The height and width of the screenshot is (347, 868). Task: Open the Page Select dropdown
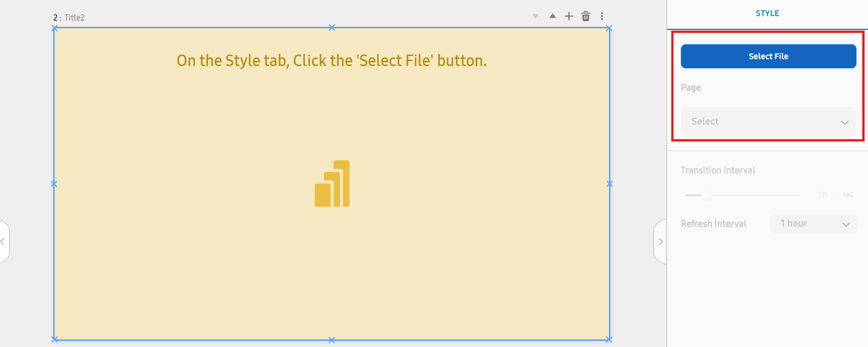click(768, 122)
